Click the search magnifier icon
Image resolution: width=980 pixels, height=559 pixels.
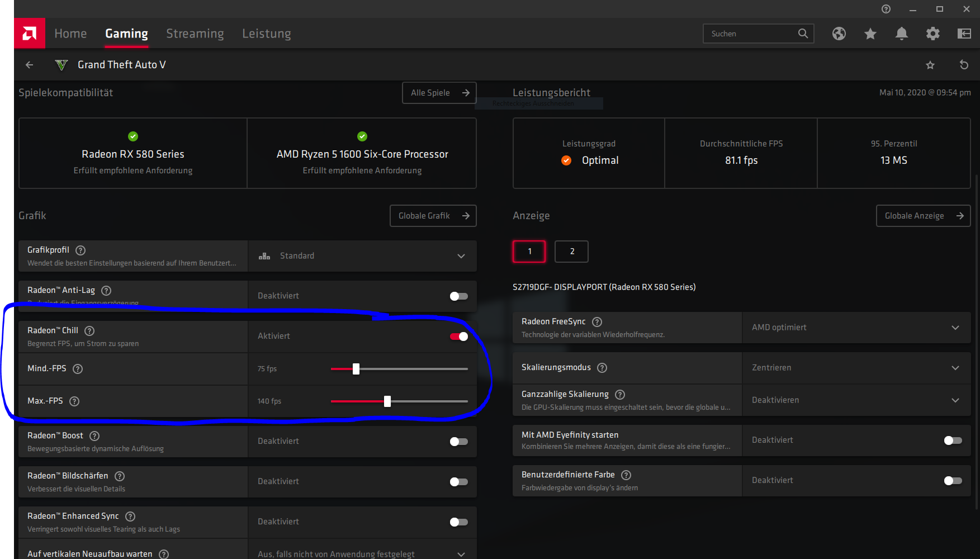(x=803, y=34)
